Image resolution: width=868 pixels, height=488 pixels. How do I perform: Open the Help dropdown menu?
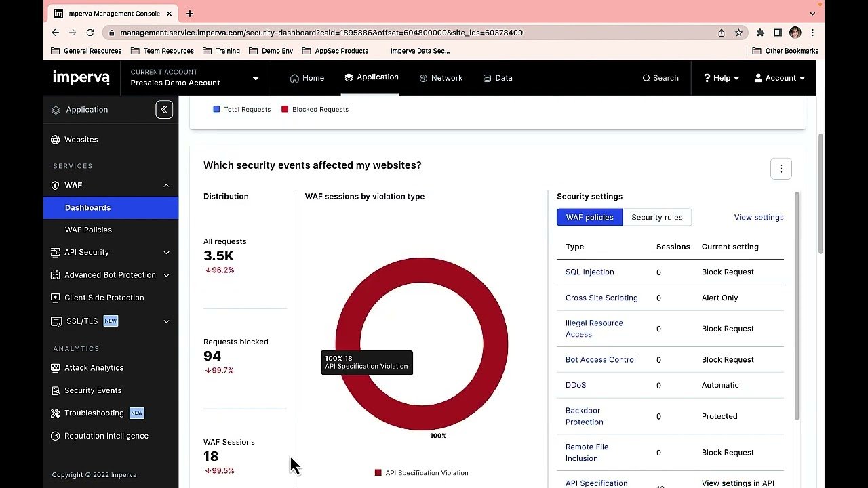click(x=722, y=78)
